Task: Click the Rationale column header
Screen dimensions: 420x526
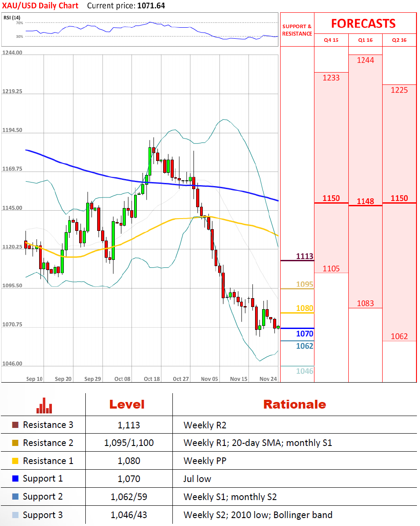Action: point(294,405)
